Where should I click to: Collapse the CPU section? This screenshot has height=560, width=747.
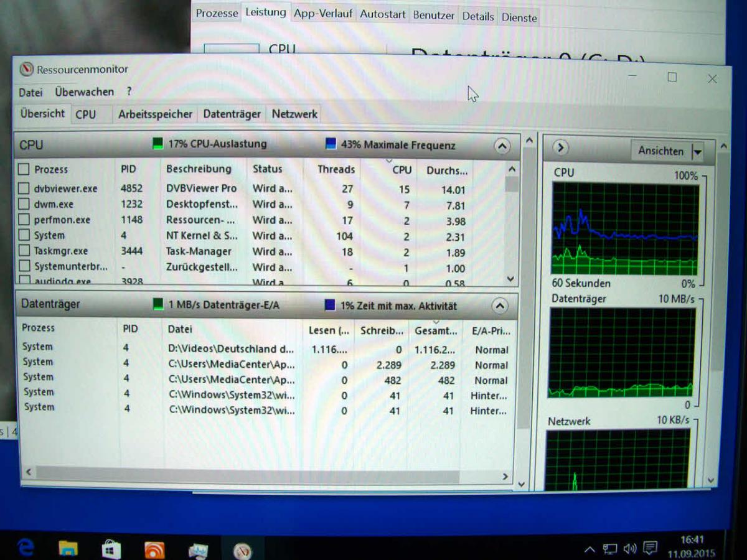tap(502, 146)
